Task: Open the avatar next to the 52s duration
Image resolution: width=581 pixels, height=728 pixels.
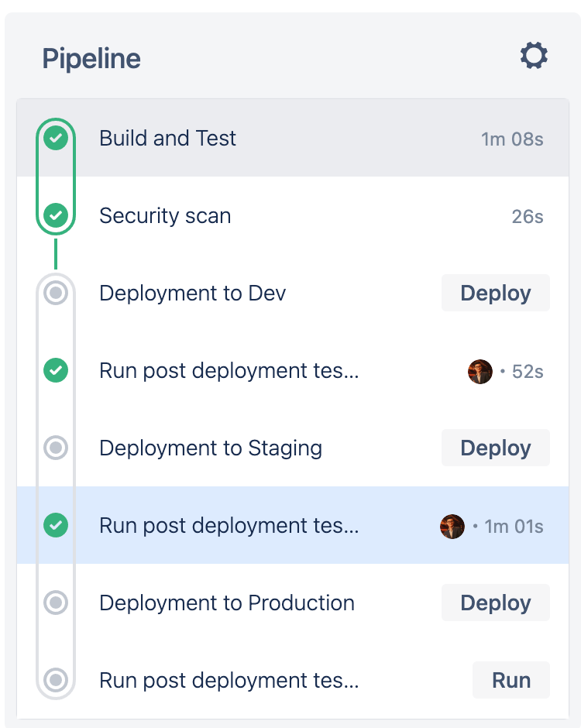Action: (480, 371)
